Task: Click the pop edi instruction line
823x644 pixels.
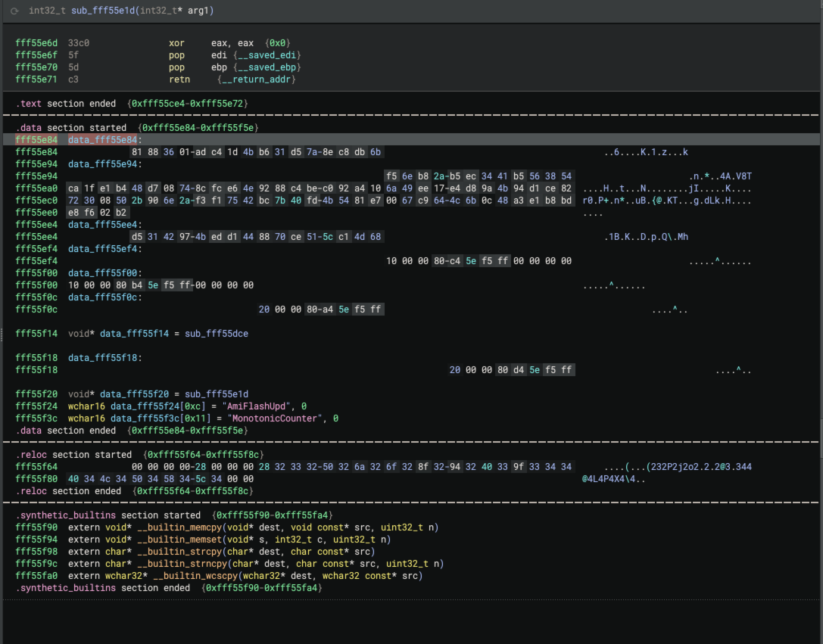Action: coord(176,55)
